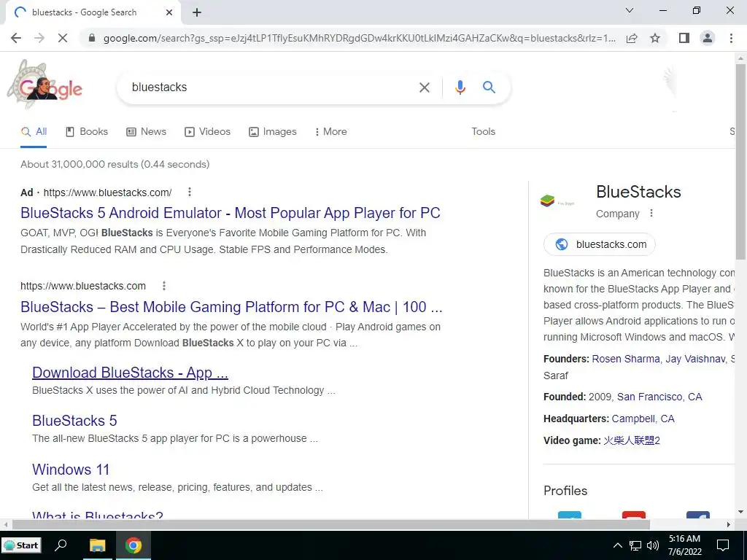Click the share page icon in address bar
Screen dimensions: 747x560
(632, 38)
